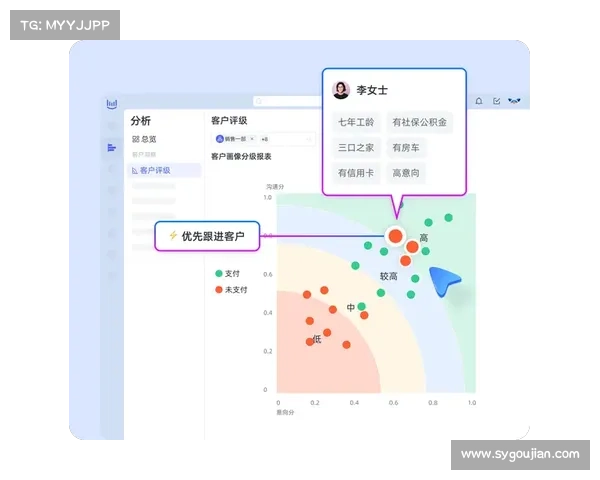This screenshot has width=600, height=480.
Task: Click the 支付 legend text
Action: 232,274
